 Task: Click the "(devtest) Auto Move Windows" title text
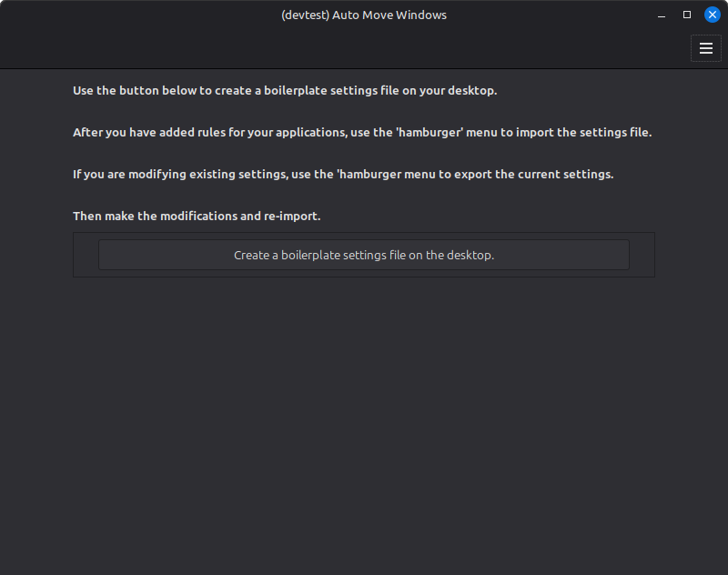coord(364,15)
